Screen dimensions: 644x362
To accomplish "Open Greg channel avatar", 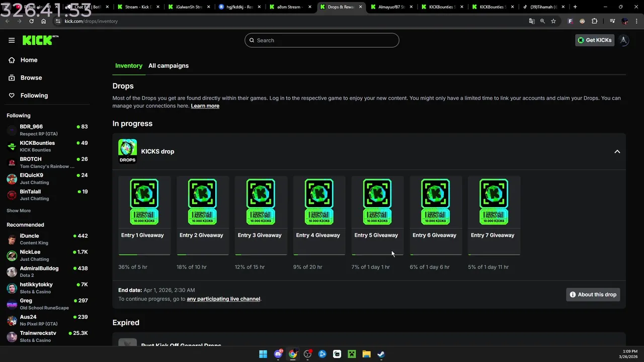I will click(12, 304).
